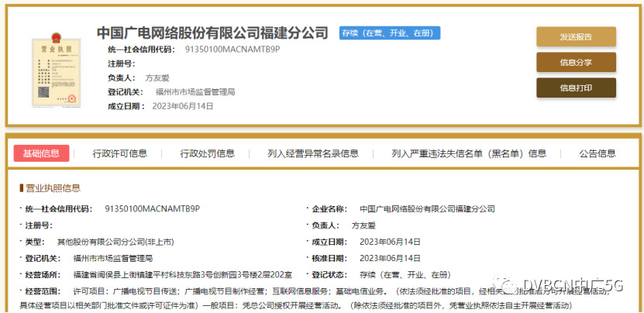This screenshot has width=644, height=313.
Task: Click 核准日期 value 2023年06月14日
Action: pyautogui.click(x=390, y=258)
